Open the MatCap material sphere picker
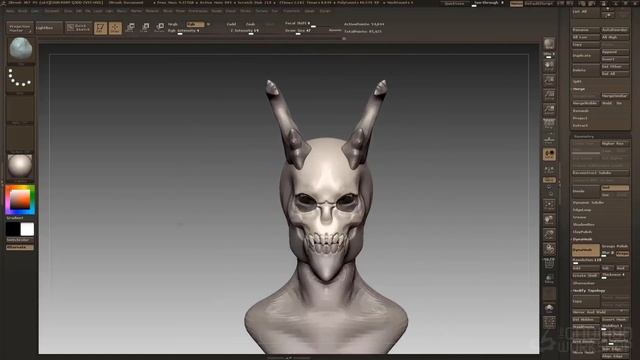 [x=20, y=166]
